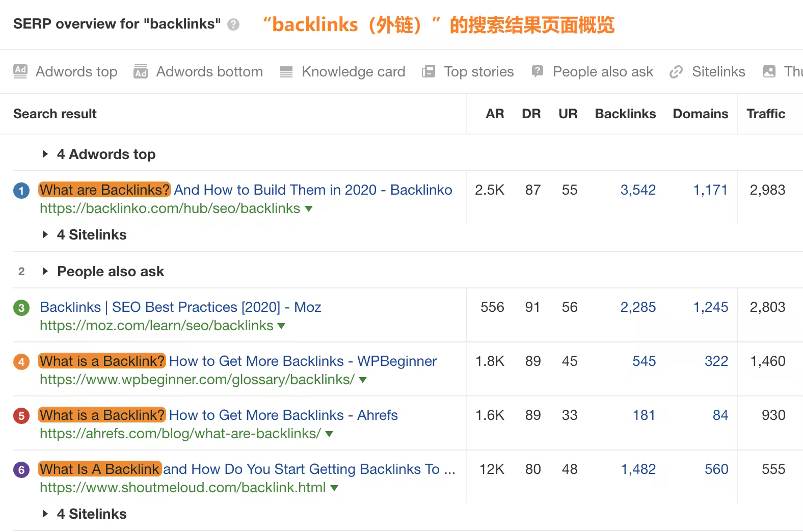This screenshot has height=532, width=803.
Task: Click position badge 5 for Ahrefs result
Action: tap(21, 416)
